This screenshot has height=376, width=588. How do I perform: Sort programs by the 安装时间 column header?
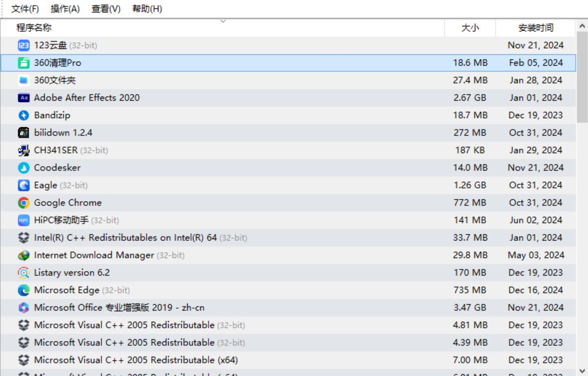coord(536,28)
